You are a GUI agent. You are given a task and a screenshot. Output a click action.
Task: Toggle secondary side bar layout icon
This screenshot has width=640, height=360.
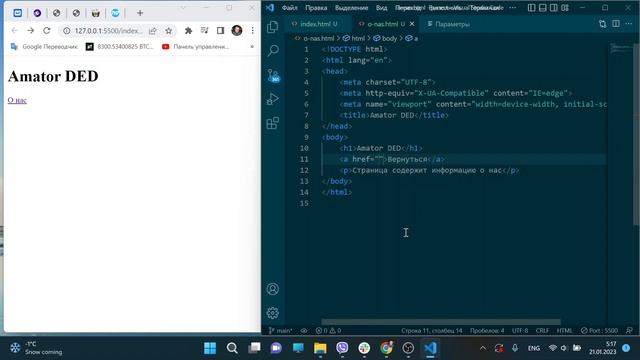click(553, 8)
